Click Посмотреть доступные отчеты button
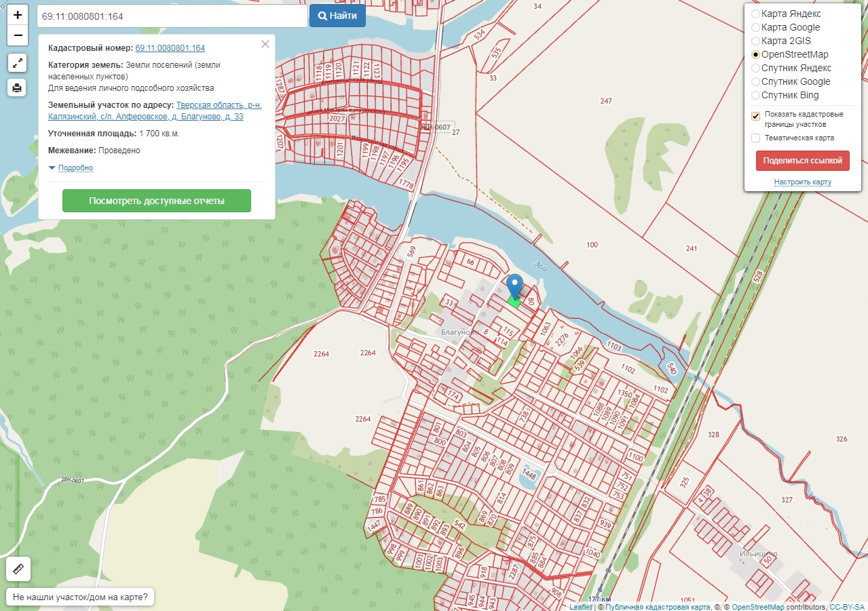The image size is (868, 611). tap(157, 201)
